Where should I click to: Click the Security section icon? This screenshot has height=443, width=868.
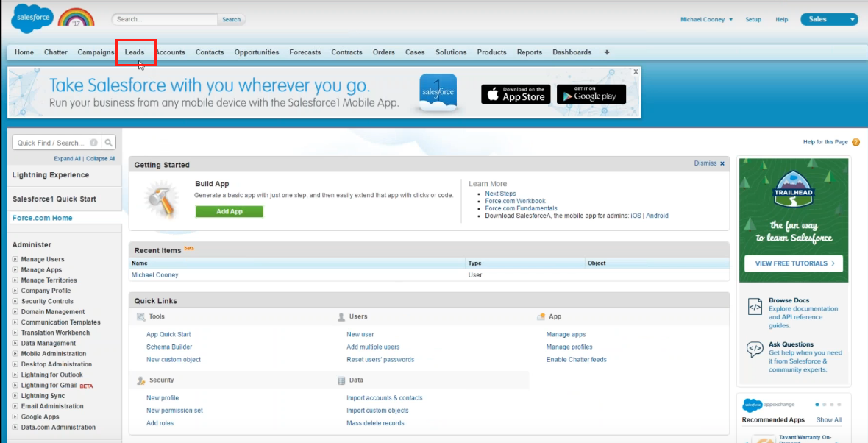141,380
